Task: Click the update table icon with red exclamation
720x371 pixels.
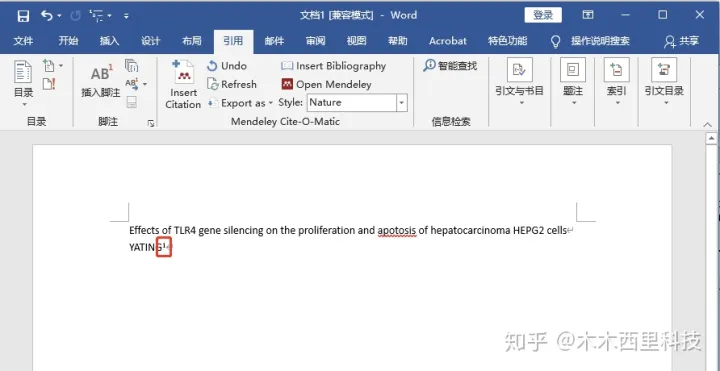Action: [x=49, y=84]
